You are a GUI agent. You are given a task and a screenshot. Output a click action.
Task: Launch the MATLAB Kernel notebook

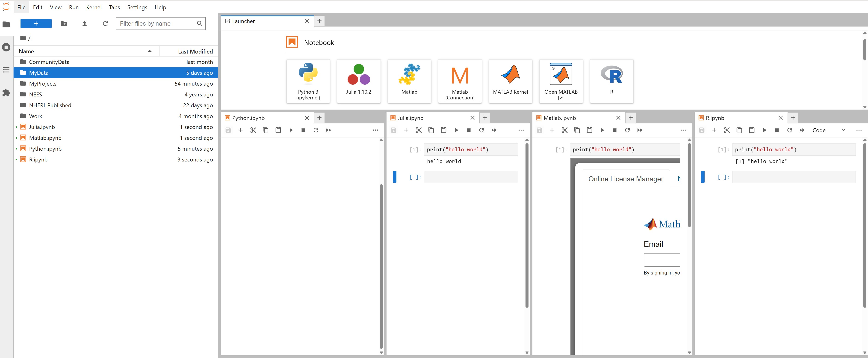510,81
